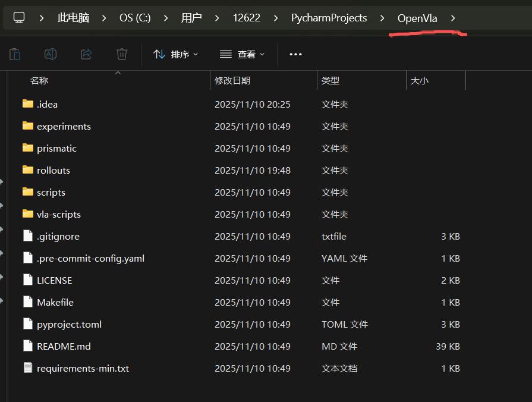This screenshot has width=532, height=402.
Task: Click the Paste clipboard toolbar icon
Action: (15, 54)
